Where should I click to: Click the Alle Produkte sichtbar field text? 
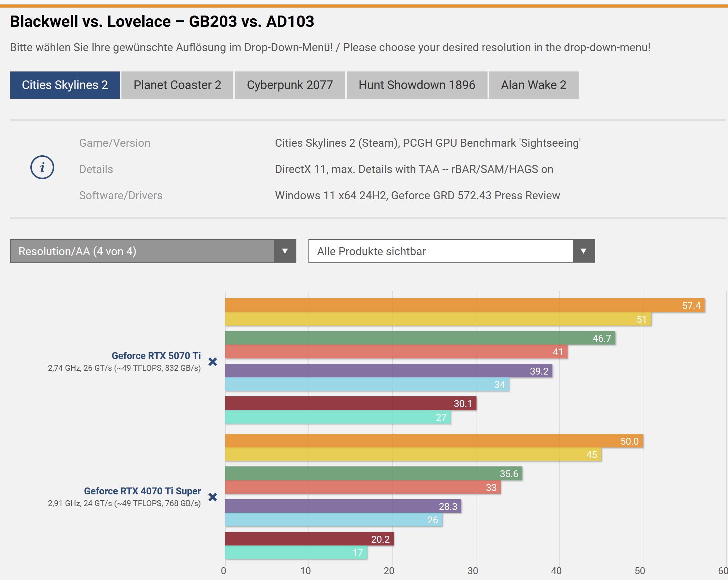click(371, 251)
